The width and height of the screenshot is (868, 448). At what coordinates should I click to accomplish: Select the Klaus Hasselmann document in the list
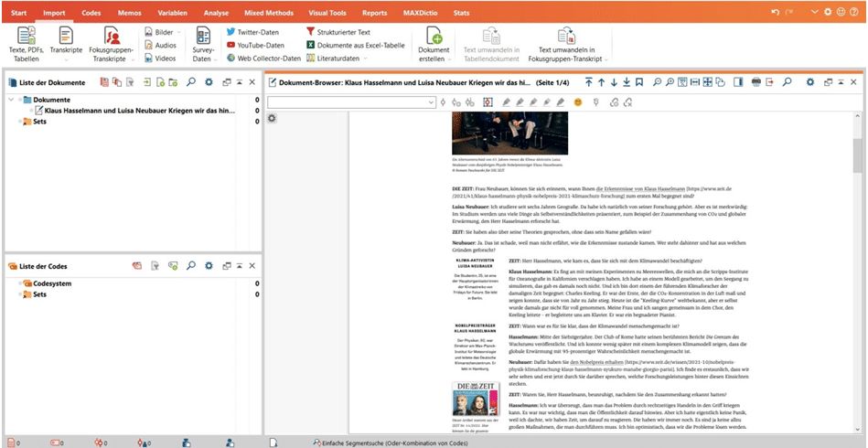click(140, 111)
